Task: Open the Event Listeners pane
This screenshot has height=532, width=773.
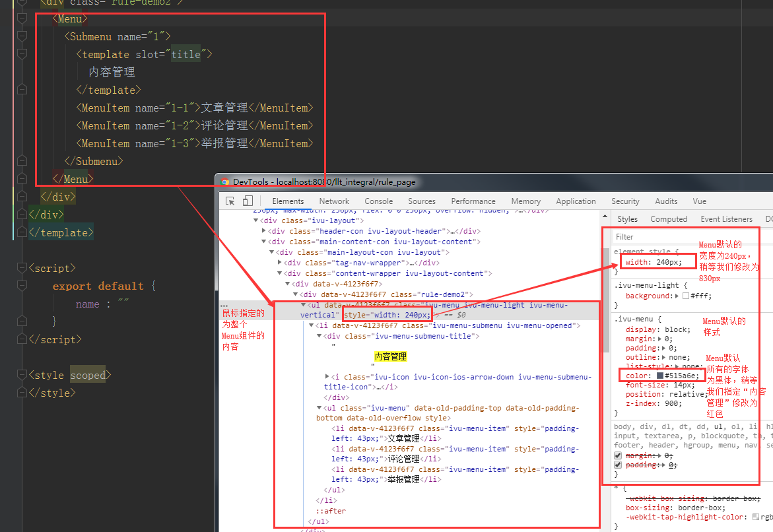Action: pyautogui.click(x=726, y=219)
